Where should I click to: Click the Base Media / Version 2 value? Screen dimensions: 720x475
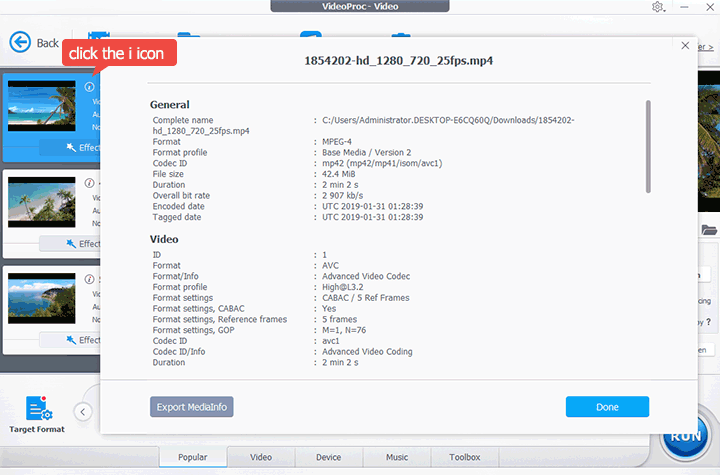(x=366, y=153)
